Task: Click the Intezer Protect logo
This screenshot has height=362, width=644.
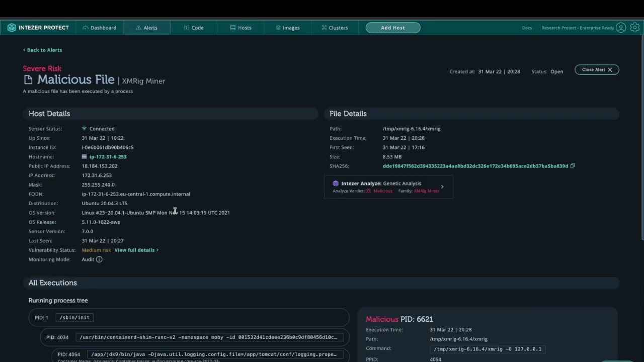Action: tap(38, 28)
